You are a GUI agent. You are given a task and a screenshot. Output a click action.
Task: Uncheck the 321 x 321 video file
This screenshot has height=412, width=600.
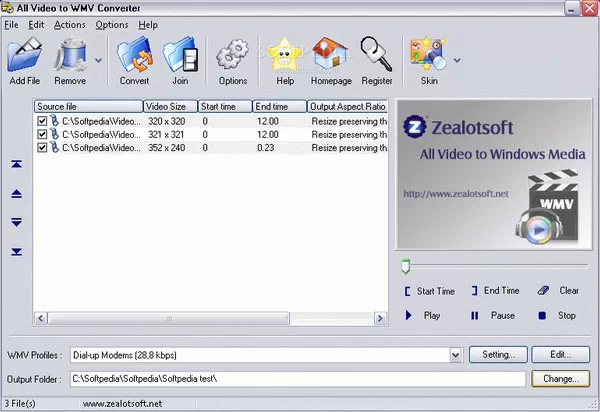[x=42, y=135]
